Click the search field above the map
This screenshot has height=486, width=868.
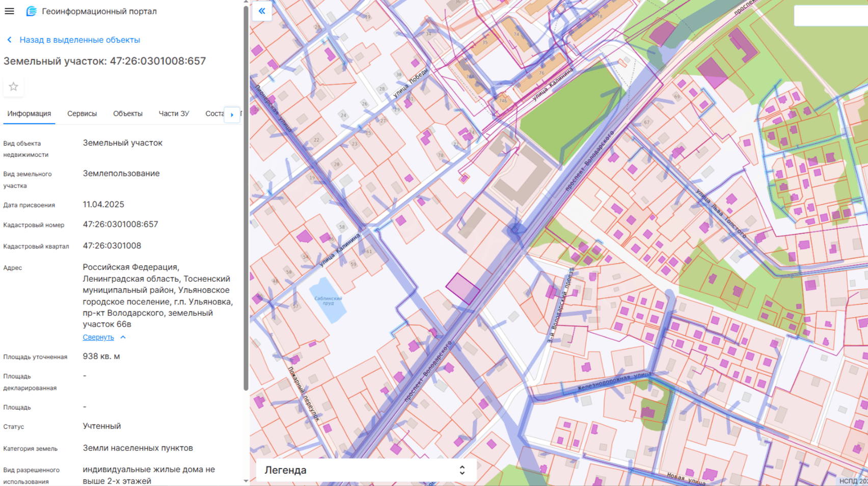830,16
